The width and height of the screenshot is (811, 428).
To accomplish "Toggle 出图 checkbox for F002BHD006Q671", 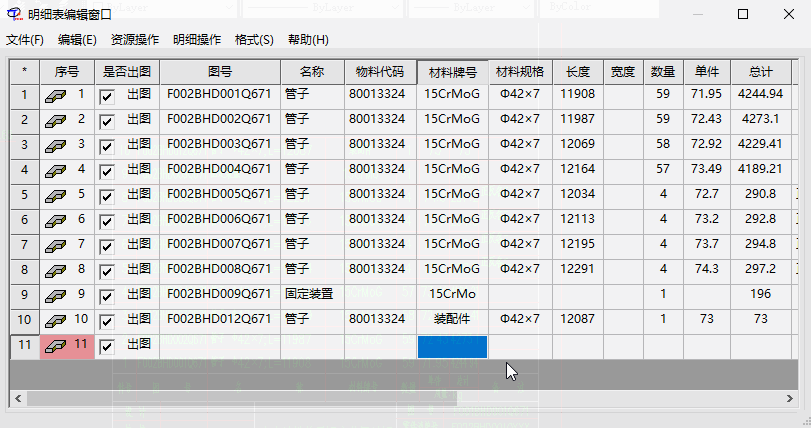I will click(107, 222).
